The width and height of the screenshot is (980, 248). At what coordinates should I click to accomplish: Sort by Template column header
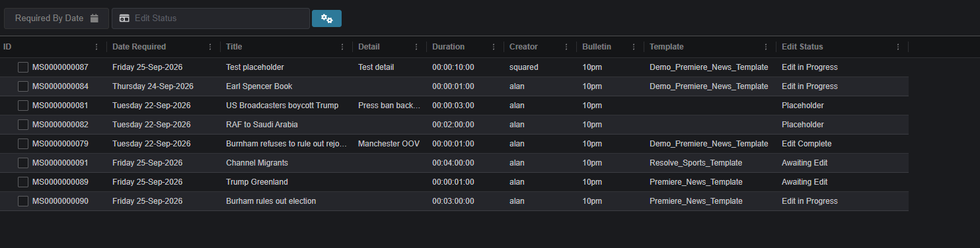coord(666,47)
